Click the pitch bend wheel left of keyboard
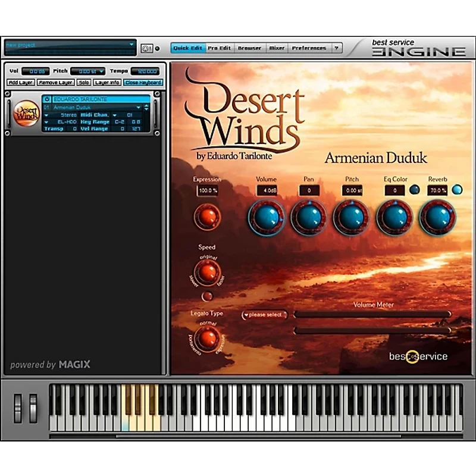This screenshot has height=476, width=476. (x=18, y=408)
